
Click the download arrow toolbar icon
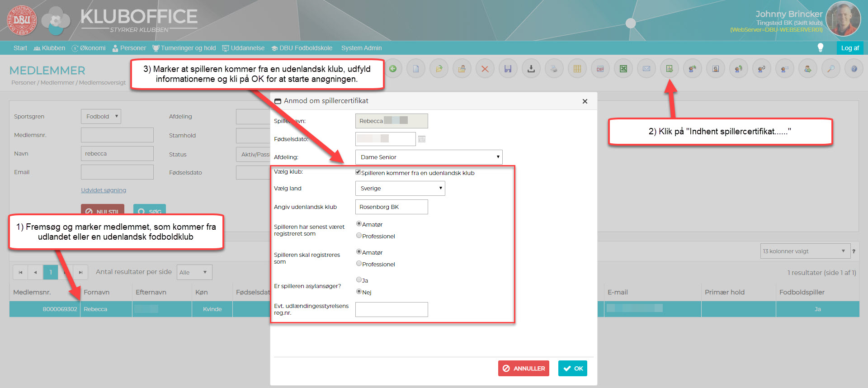pyautogui.click(x=531, y=69)
